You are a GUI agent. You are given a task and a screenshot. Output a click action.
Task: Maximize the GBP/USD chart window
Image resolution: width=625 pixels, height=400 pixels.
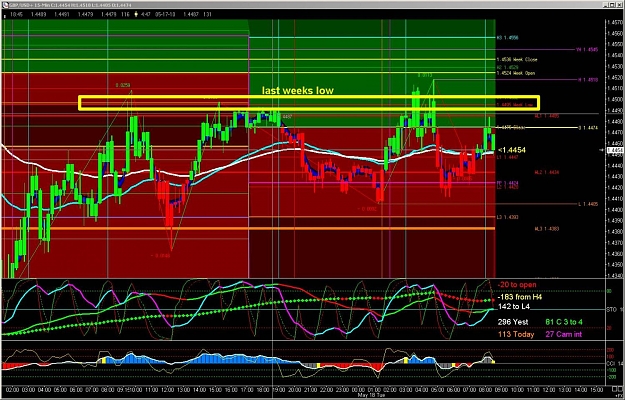coord(612,5)
